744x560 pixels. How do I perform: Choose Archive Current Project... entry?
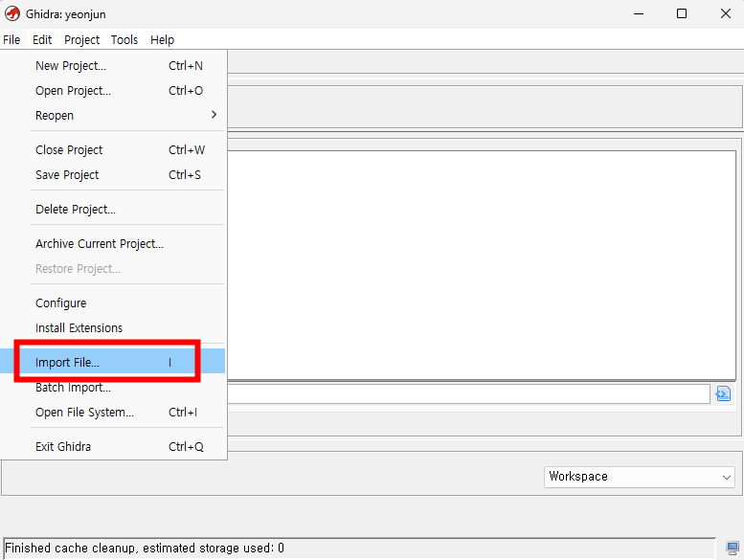(113, 244)
